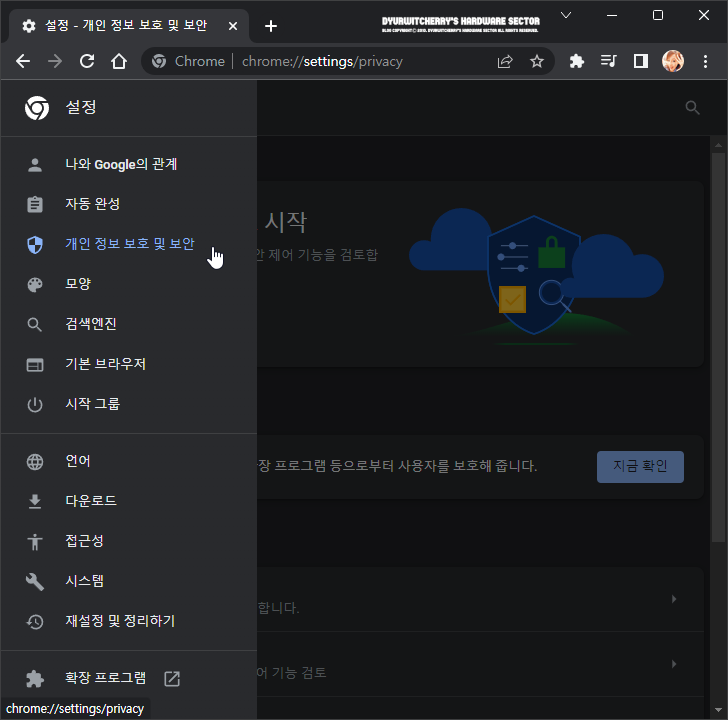Click the power icon for 시작 그룹

pos(35,405)
